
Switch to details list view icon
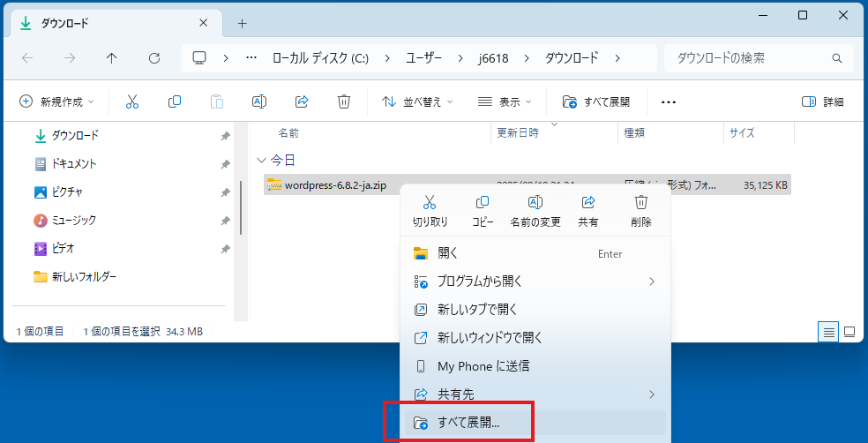click(828, 332)
